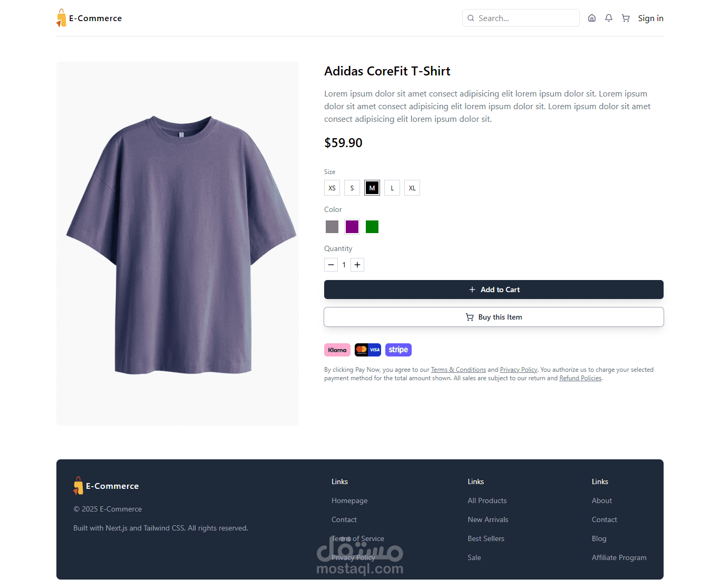Open notifications bell icon
The image size is (720, 588).
[x=609, y=18]
